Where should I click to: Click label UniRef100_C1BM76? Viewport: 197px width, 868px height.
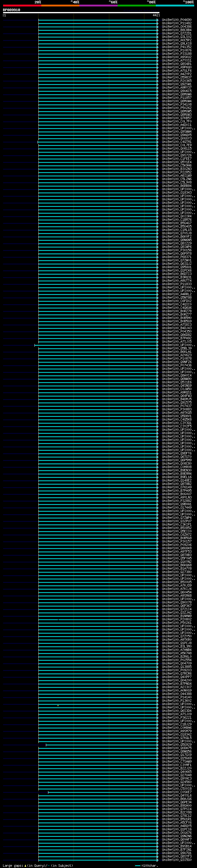(176, 220)
